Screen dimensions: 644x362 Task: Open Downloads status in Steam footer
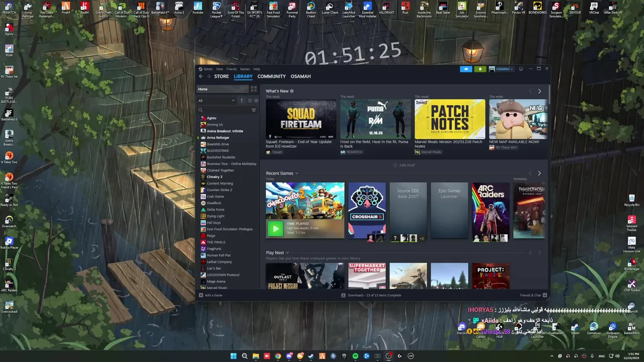371,295
